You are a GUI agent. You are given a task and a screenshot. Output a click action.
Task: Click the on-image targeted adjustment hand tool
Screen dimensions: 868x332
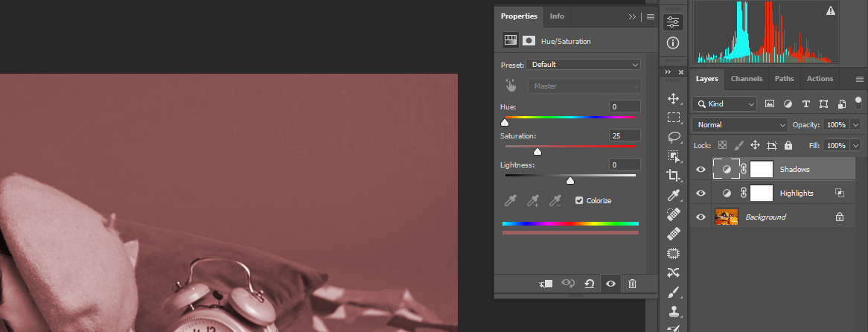511,86
